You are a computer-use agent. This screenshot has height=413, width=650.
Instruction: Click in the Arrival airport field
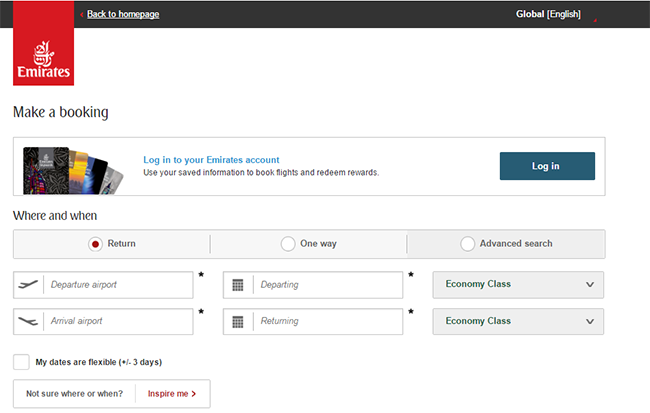pyautogui.click(x=103, y=321)
